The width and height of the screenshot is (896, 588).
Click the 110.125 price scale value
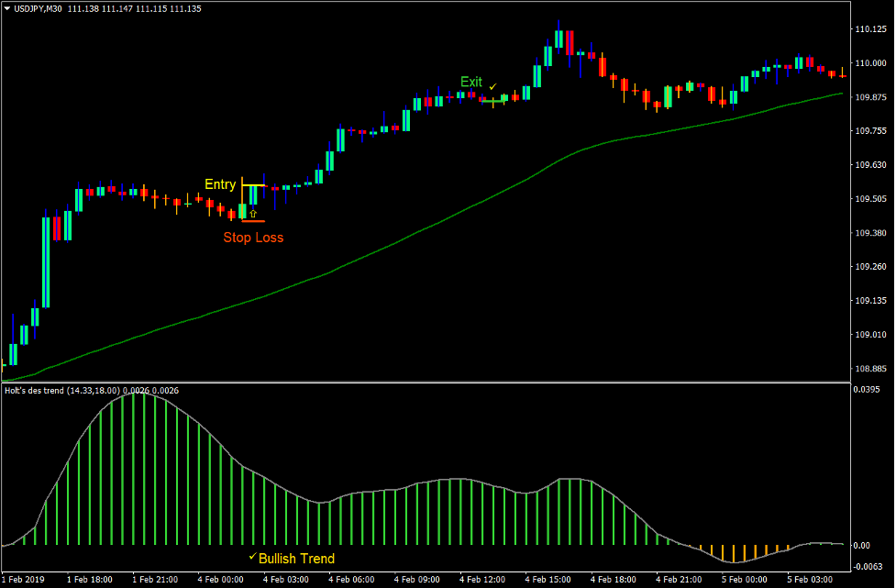tap(870, 28)
